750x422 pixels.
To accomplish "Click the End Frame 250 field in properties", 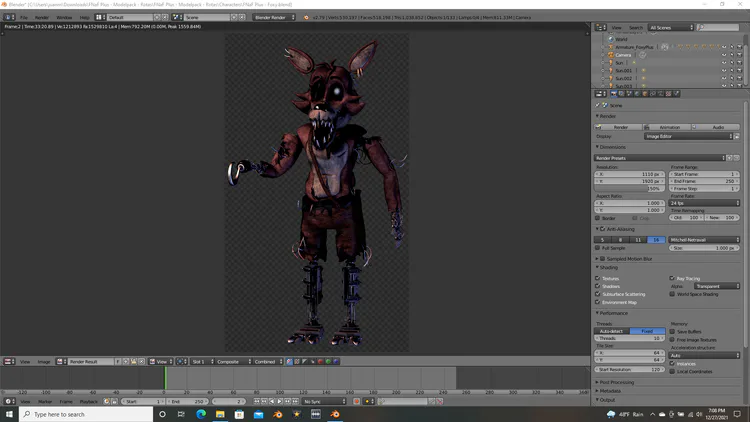I will click(705, 181).
